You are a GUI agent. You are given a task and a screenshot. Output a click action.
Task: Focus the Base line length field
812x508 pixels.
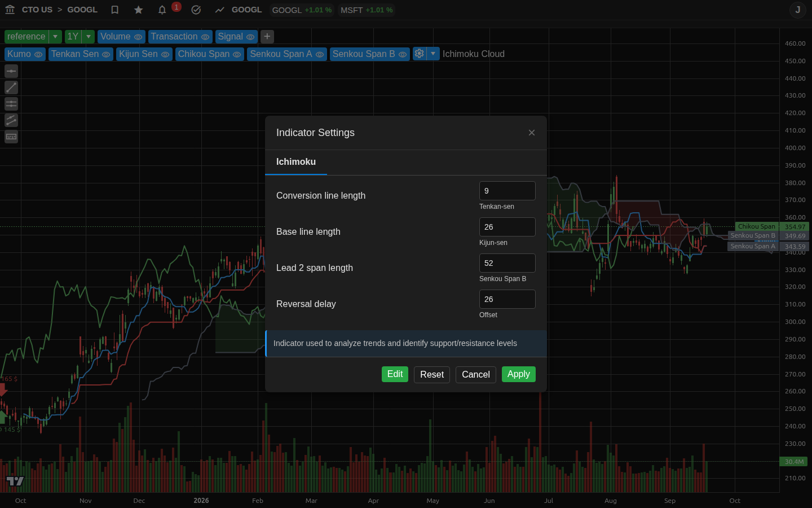507,227
